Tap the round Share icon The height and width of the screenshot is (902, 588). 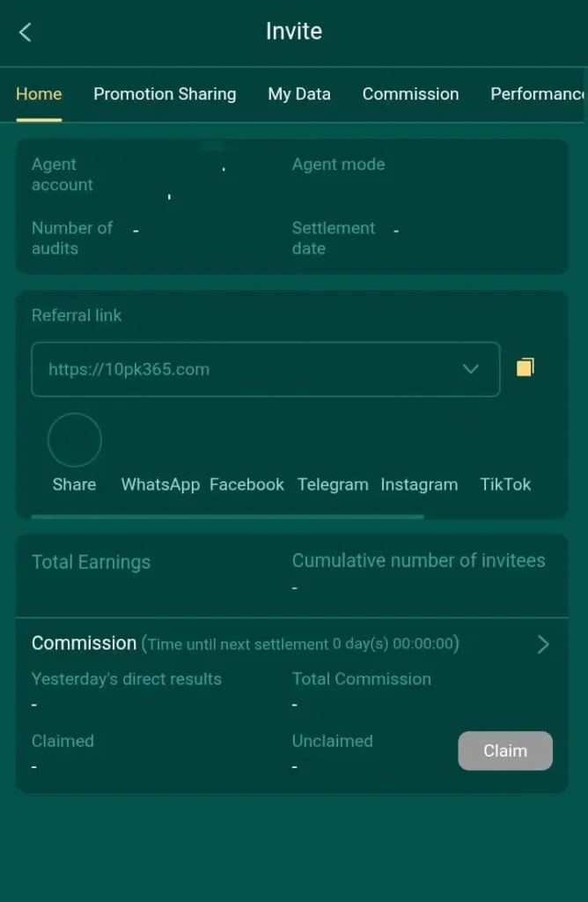coord(74,440)
